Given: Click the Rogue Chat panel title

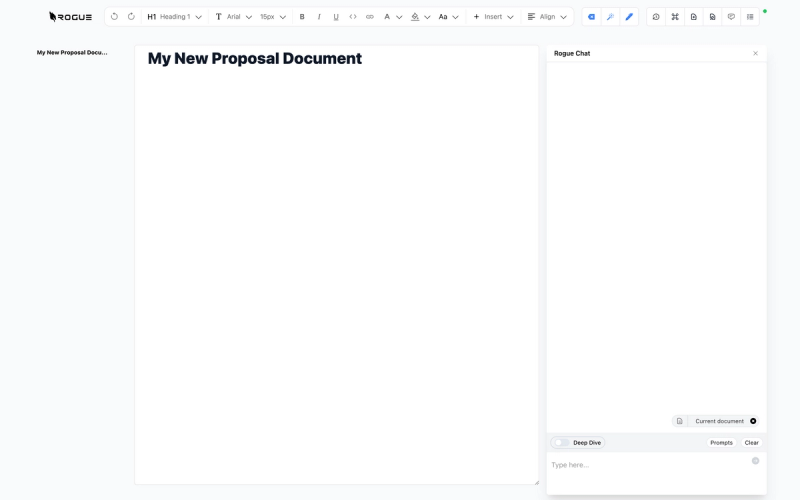Looking at the screenshot, I should click(x=572, y=53).
